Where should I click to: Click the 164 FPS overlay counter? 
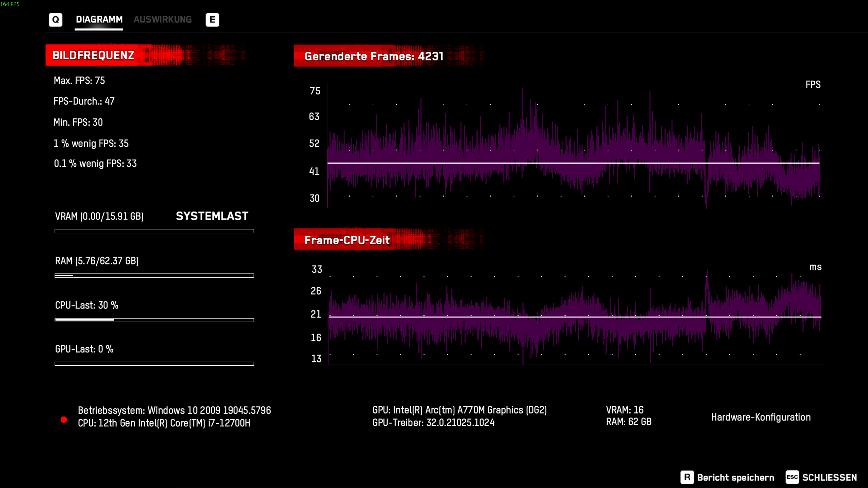[x=10, y=4]
